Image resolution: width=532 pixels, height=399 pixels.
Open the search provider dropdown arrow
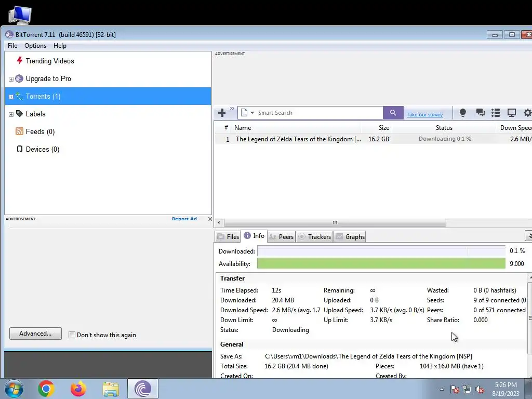pyautogui.click(x=252, y=113)
